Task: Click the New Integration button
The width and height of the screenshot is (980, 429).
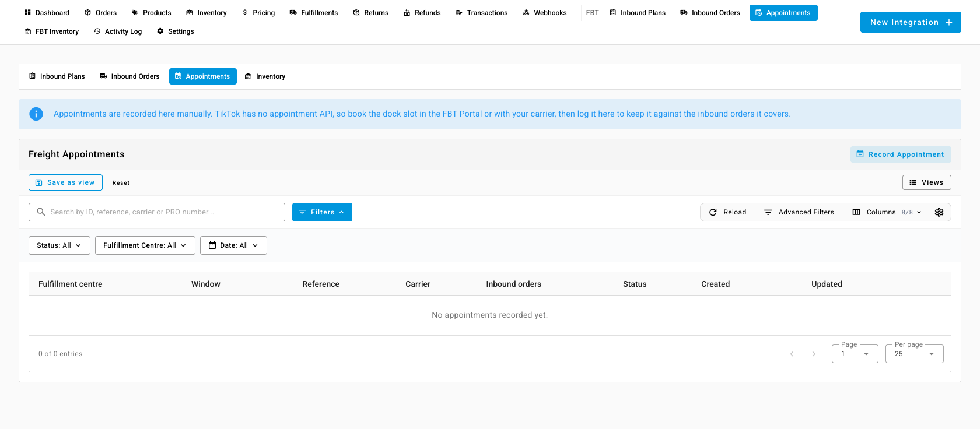Action: [x=911, y=22]
